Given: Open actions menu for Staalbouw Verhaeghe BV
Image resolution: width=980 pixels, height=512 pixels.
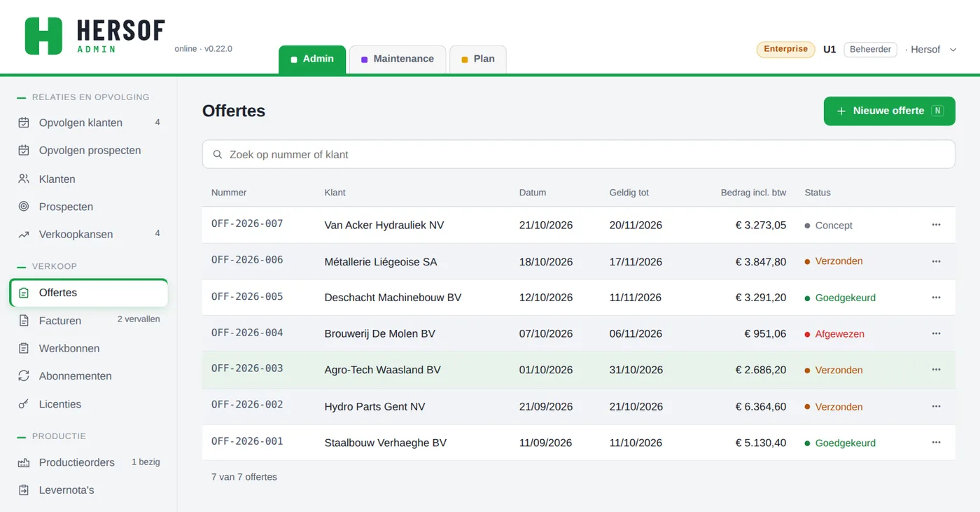Looking at the screenshot, I should (936, 443).
